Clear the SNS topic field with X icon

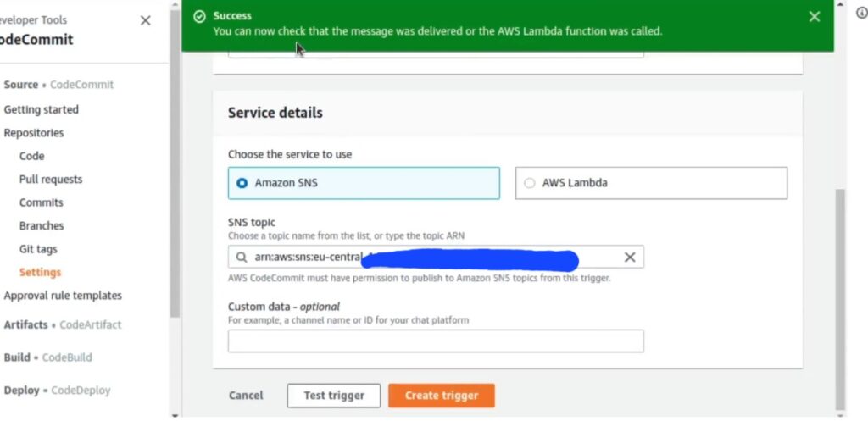point(630,258)
